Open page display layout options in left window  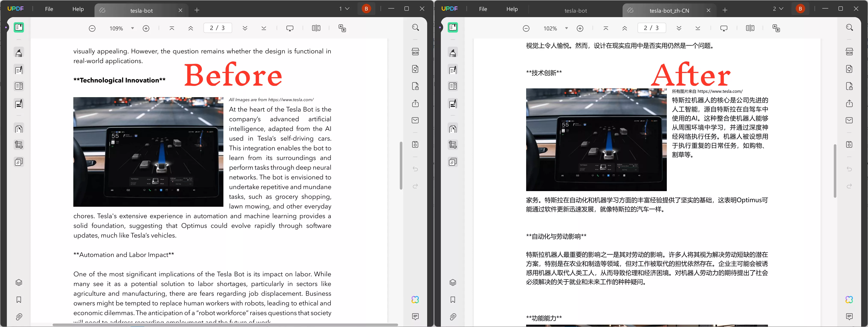click(316, 28)
